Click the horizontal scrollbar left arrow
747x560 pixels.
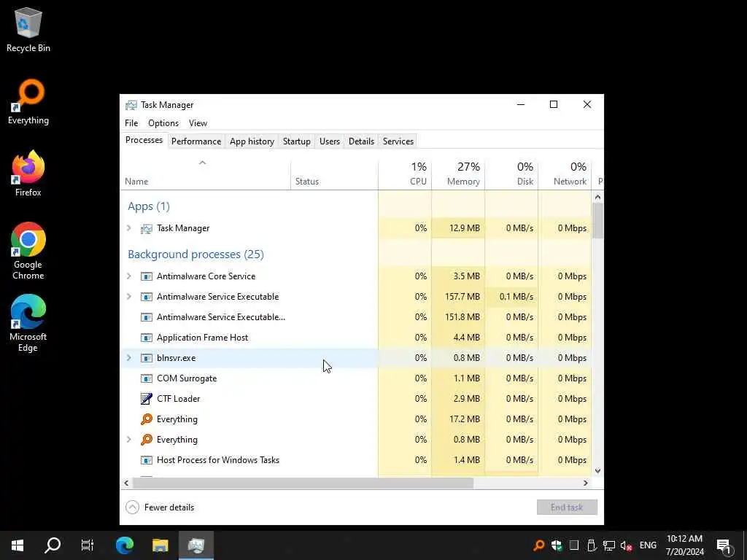pyautogui.click(x=126, y=483)
